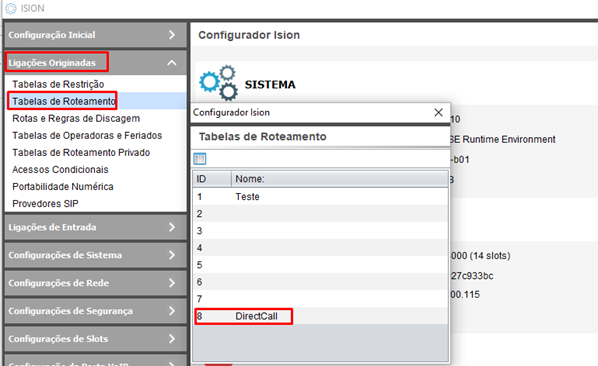
Task: Select empty routing table row 2
Action: tap(320, 214)
